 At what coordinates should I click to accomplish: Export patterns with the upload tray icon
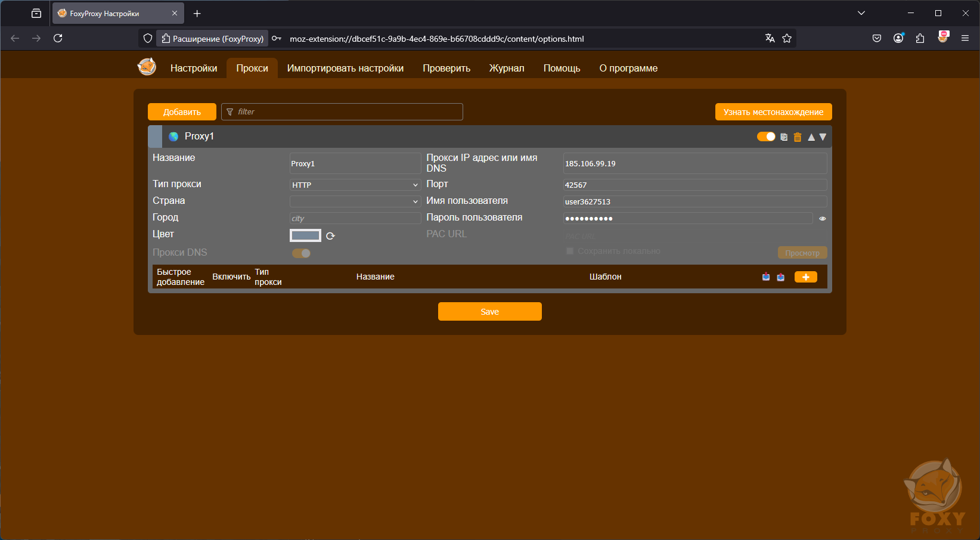coord(781,277)
